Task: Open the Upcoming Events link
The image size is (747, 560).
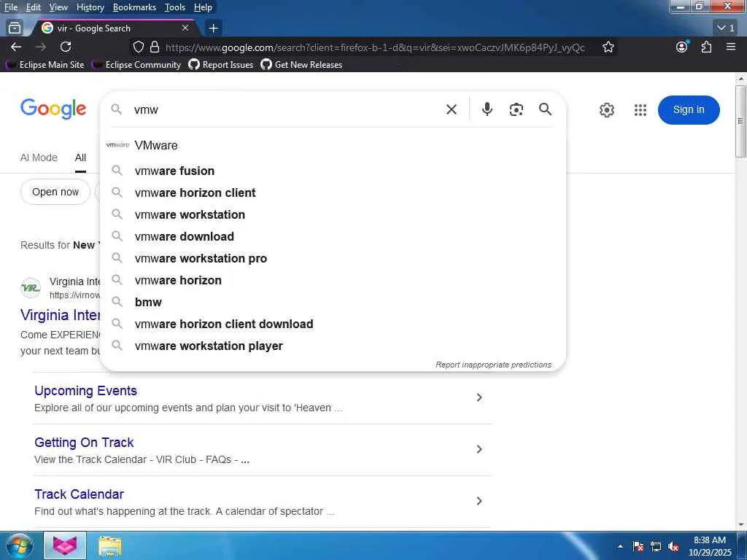Action: [86, 391]
